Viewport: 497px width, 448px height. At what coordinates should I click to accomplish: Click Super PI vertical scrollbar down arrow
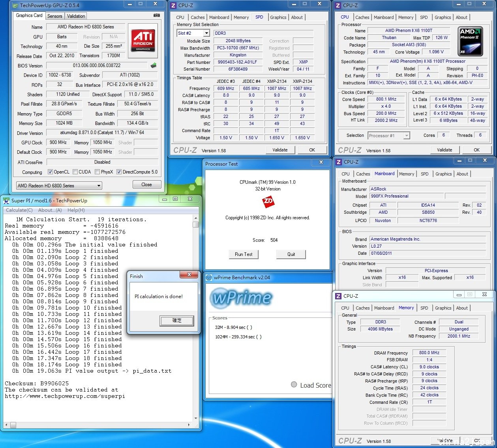pyautogui.click(x=196, y=418)
